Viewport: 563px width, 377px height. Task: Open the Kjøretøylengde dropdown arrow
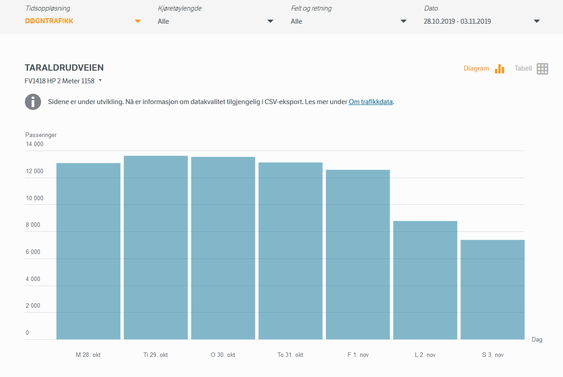point(270,21)
